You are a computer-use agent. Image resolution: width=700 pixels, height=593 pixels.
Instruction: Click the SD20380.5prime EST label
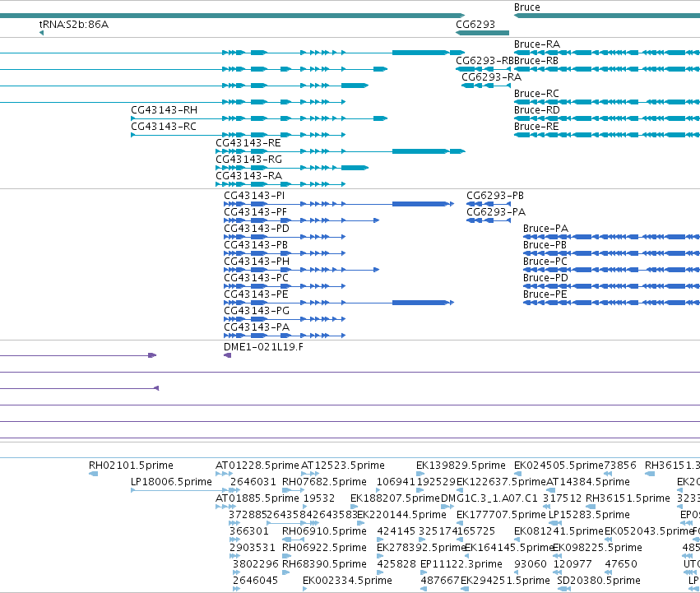[599, 581]
